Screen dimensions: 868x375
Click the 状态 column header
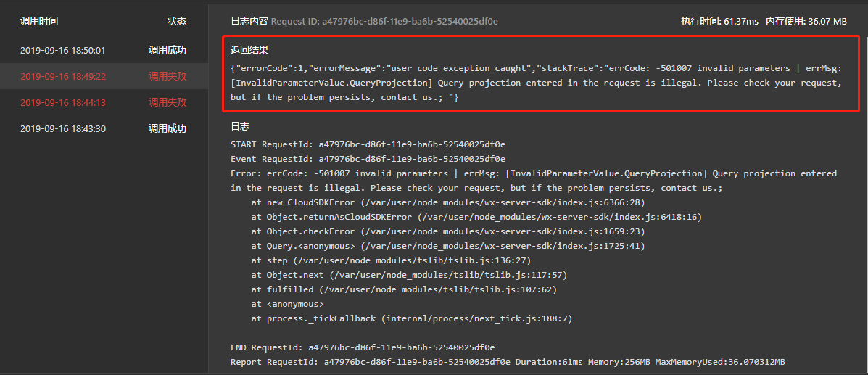177,22
